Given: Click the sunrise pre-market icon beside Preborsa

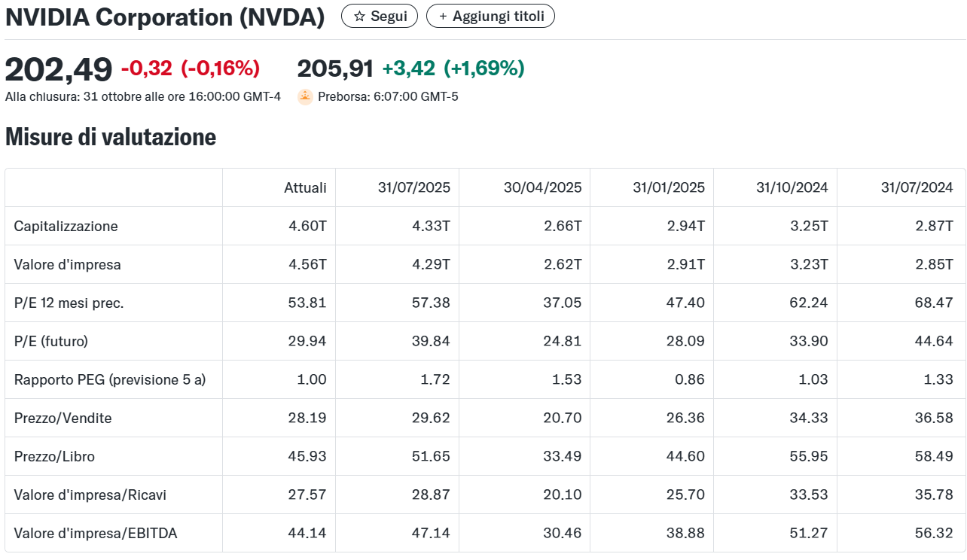Looking at the screenshot, I should 305,96.
